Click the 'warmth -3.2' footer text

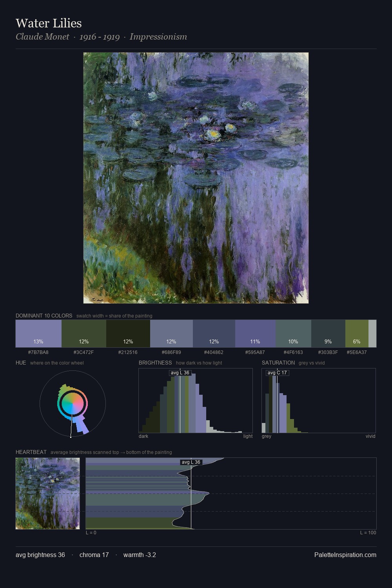[140, 555]
